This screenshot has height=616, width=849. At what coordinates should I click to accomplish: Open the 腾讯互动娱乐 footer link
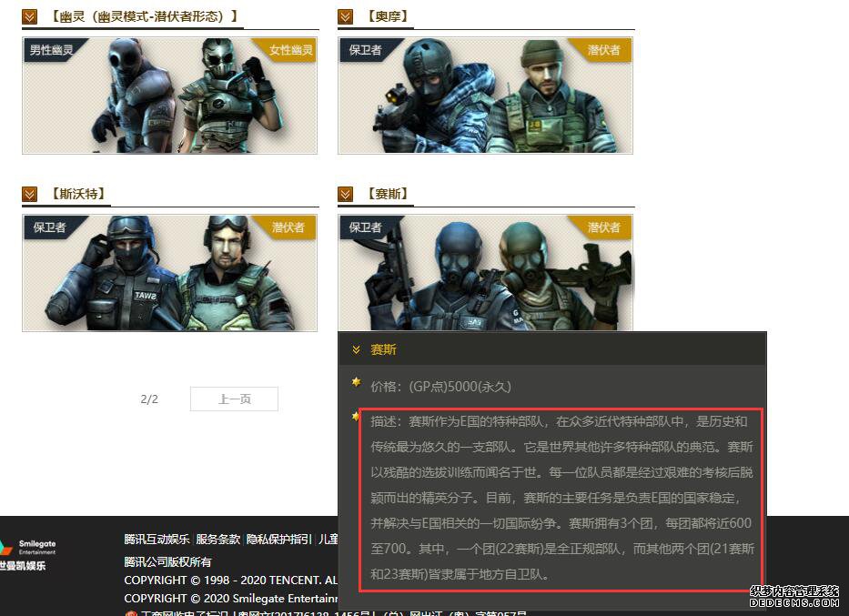(157, 540)
